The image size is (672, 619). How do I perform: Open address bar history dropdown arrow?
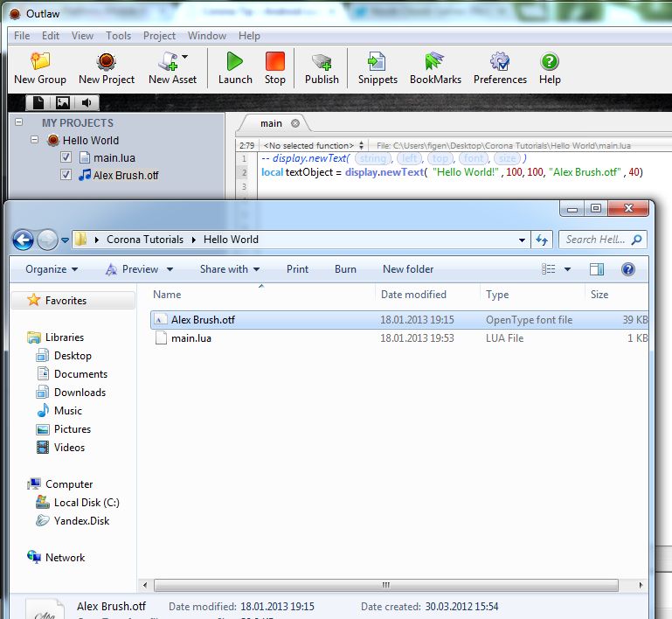pyautogui.click(x=522, y=240)
